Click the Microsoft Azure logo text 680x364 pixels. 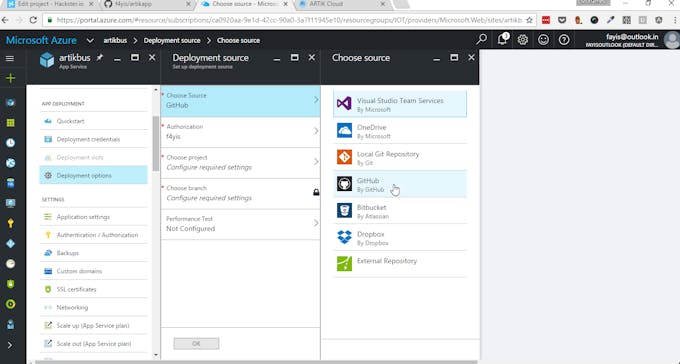point(41,40)
